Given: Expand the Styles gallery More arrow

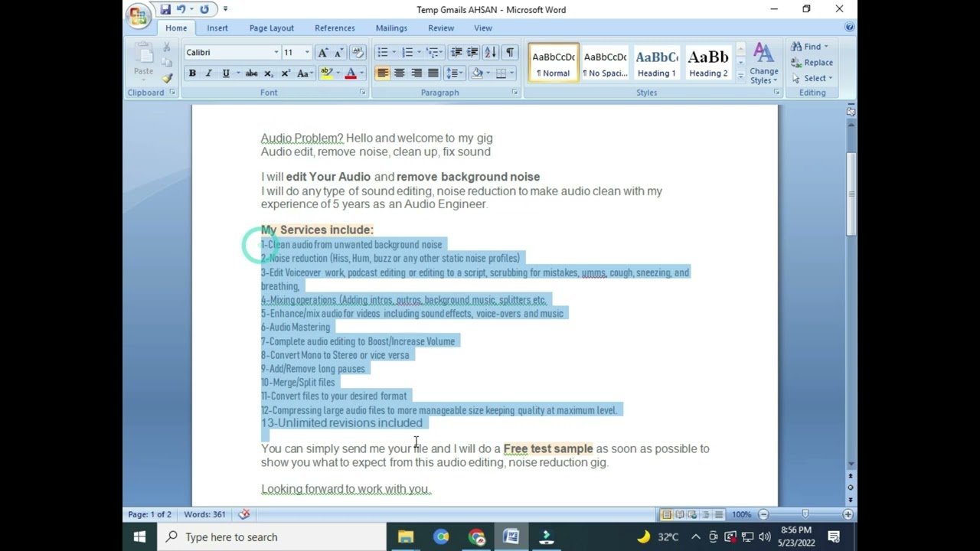Looking at the screenshot, I should pos(740,78).
